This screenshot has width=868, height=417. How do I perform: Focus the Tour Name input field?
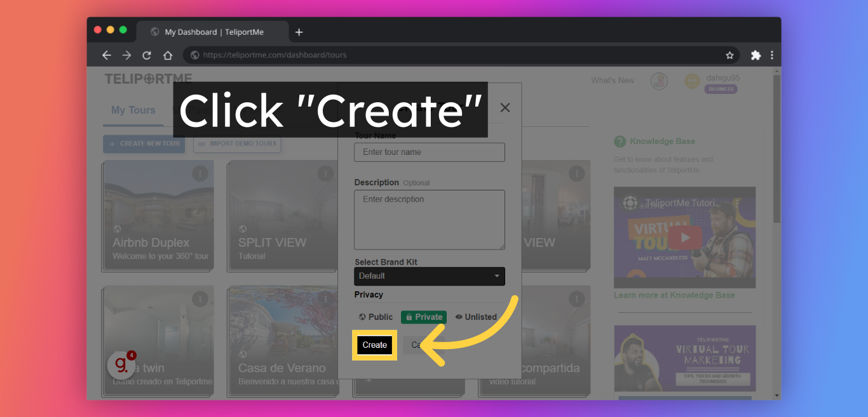pyautogui.click(x=430, y=152)
